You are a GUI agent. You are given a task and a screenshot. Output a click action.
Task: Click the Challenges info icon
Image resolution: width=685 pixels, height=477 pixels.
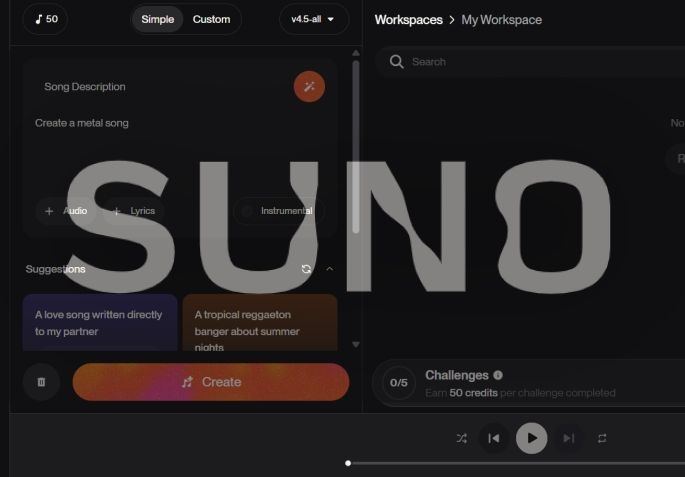tap(498, 375)
